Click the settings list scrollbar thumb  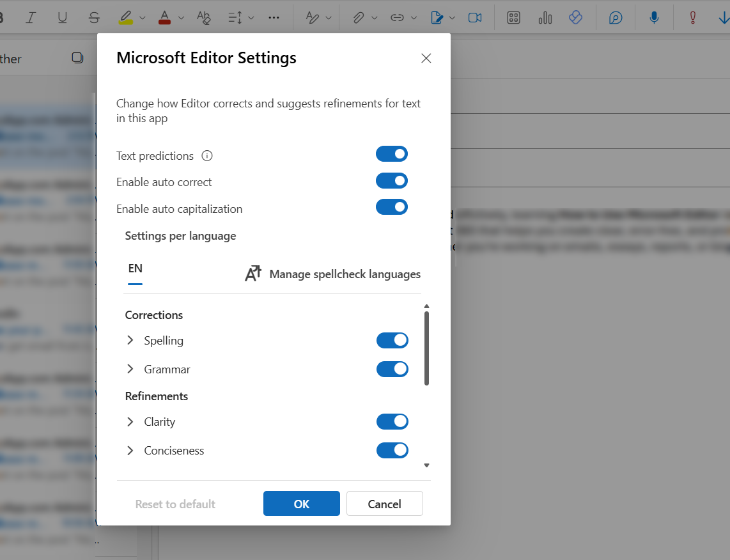426,348
